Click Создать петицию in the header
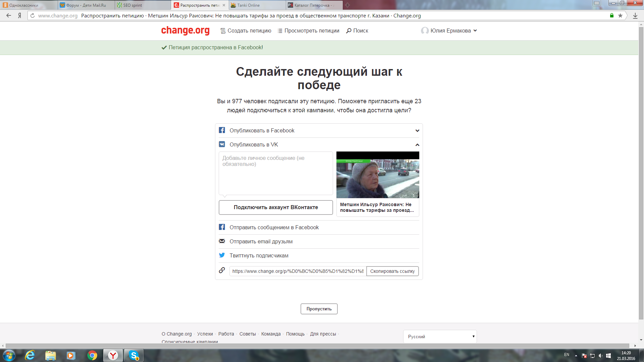Image resolution: width=644 pixels, height=362 pixels. [x=246, y=31]
